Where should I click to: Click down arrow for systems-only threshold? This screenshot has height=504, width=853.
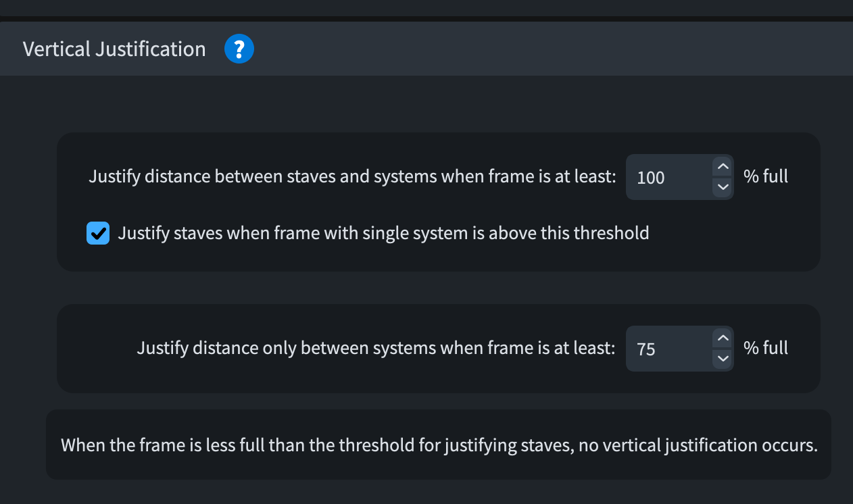click(x=723, y=358)
